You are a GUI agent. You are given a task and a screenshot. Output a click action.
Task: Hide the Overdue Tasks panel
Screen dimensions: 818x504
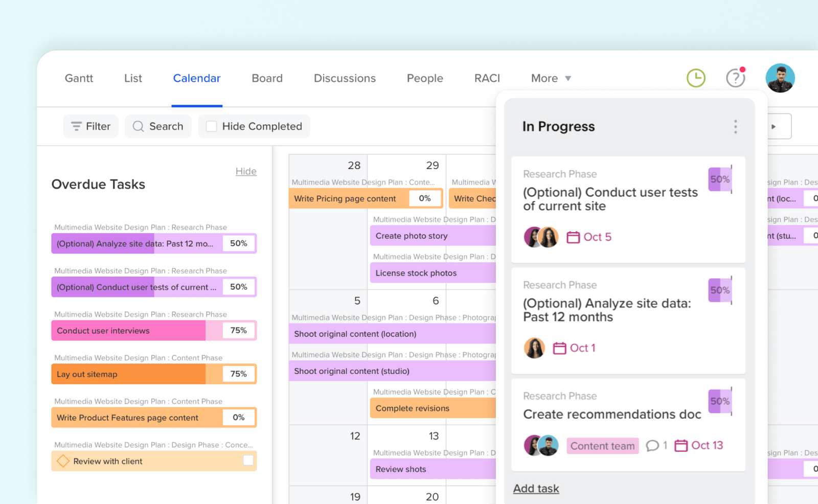246,171
